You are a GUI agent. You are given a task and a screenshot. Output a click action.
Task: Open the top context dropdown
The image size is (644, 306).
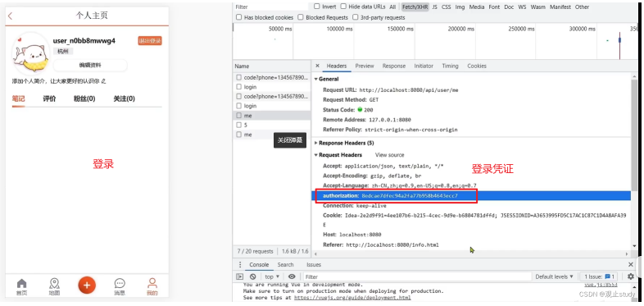coord(272,276)
